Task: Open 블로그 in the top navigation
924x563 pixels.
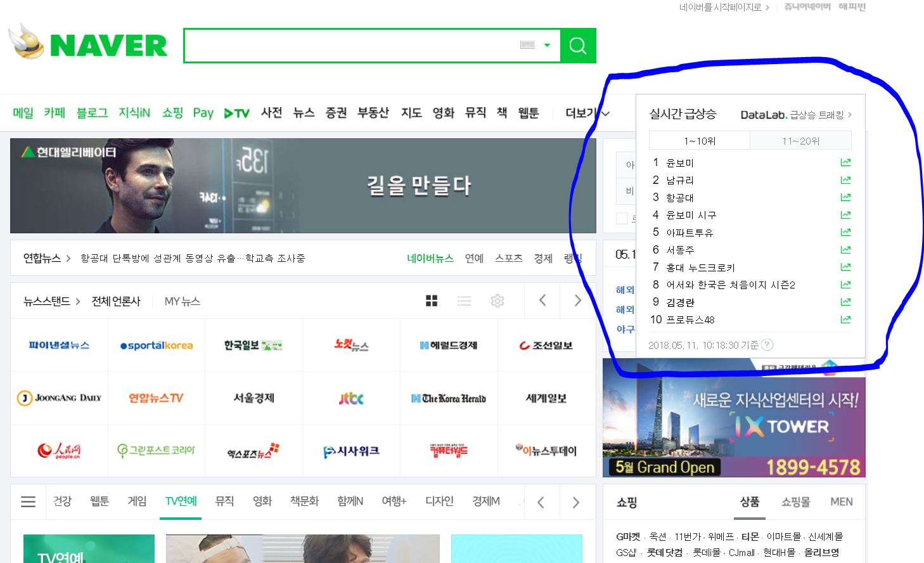Action: 92,113
